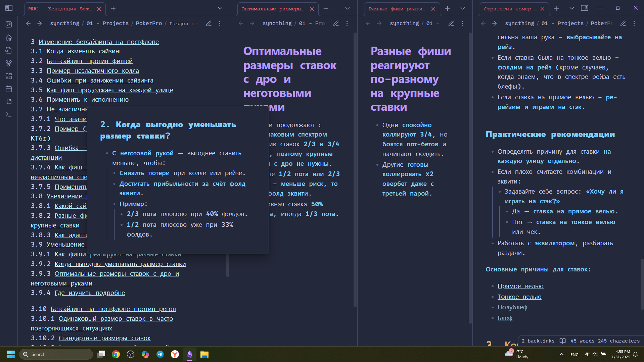Open the command palette ribbon icon
The width and height of the screenshot is (644, 362).
tap(9, 115)
